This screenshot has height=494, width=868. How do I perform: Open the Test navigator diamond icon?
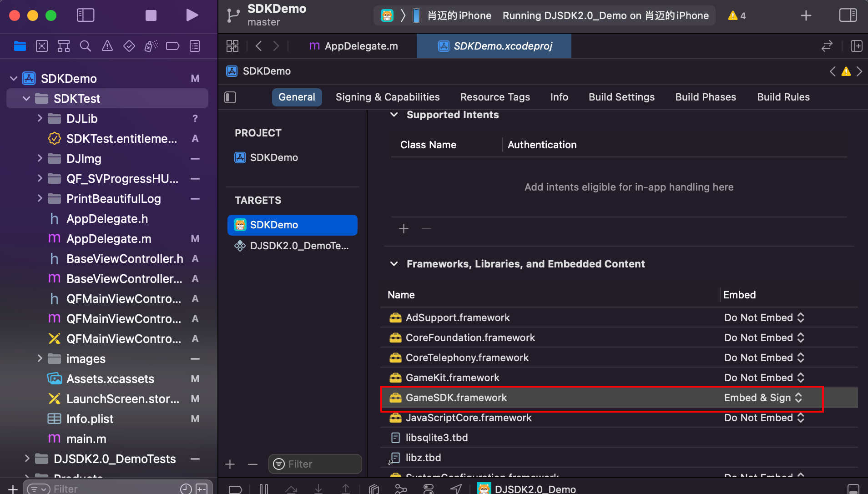[x=129, y=46]
